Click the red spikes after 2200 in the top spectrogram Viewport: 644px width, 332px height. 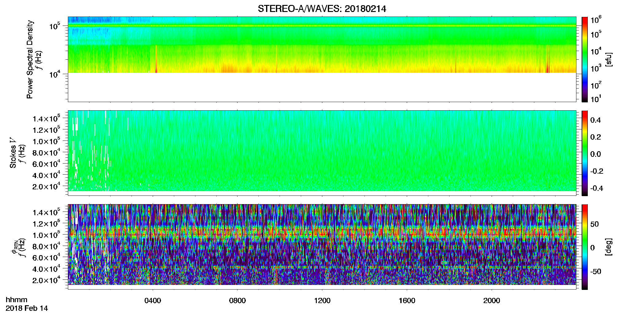(x=548, y=59)
